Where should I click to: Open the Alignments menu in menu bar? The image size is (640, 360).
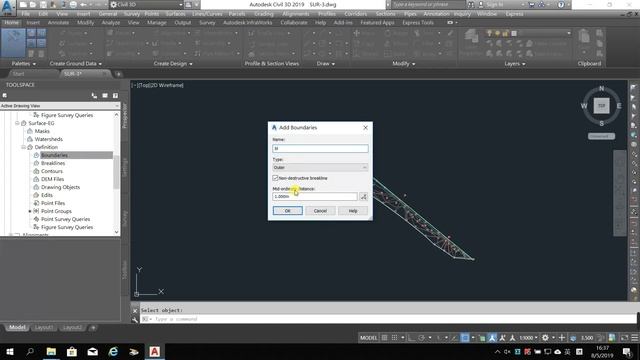[296, 13]
